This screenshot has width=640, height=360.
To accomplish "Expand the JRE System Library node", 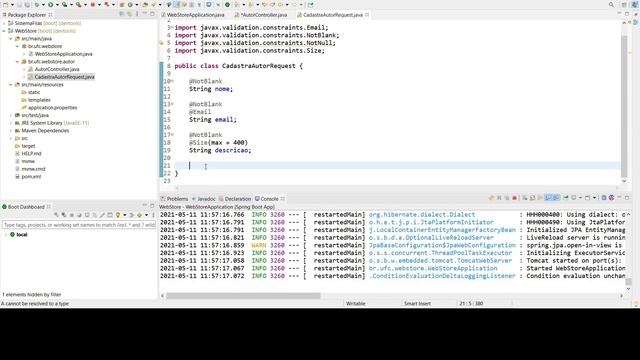I will (11, 123).
